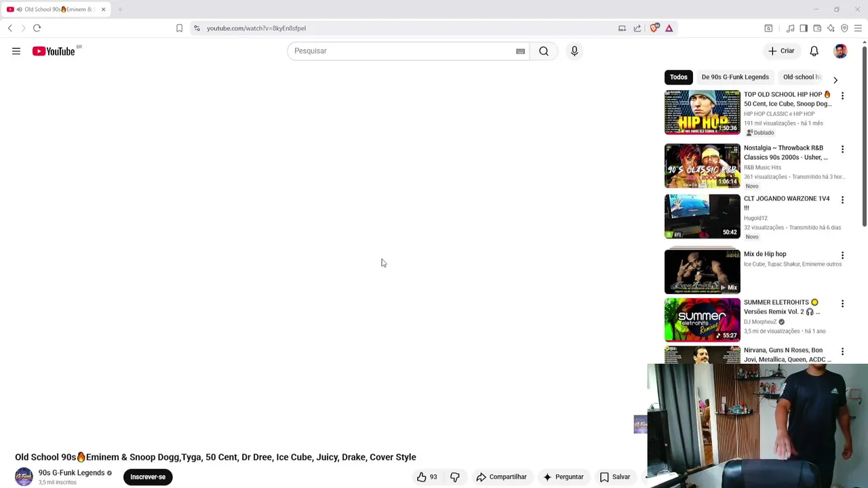Select the De 90s G-Funk Legends chip
The width and height of the screenshot is (868, 488).
pos(735,77)
